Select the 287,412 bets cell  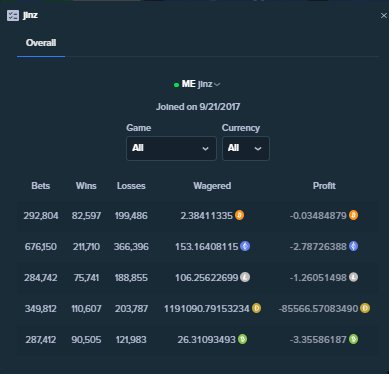pos(41,340)
